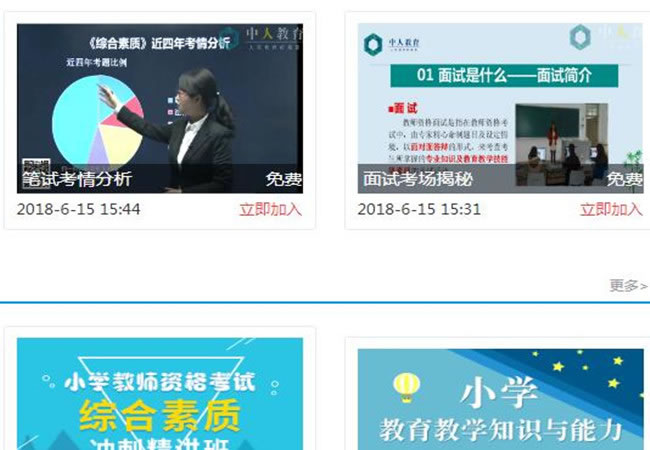Click the pie chart in the 综合素质 video
This screenshot has width=650, height=450.
(x=99, y=123)
